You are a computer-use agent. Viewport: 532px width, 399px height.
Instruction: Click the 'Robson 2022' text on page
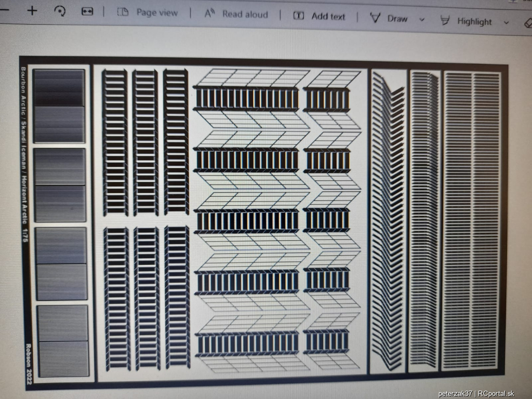[28, 364]
